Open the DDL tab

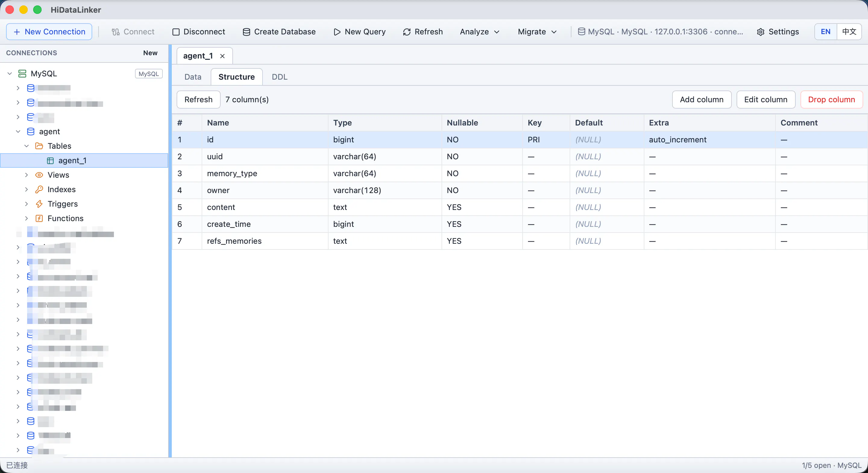coord(279,77)
